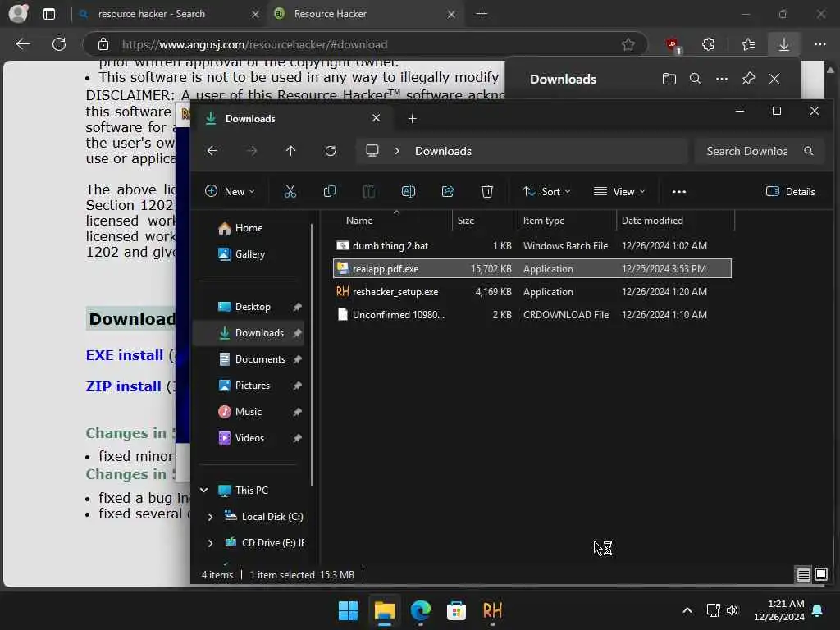Select the realapp.pdf.exe file
Image resolution: width=840 pixels, height=630 pixels.
click(532, 269)
